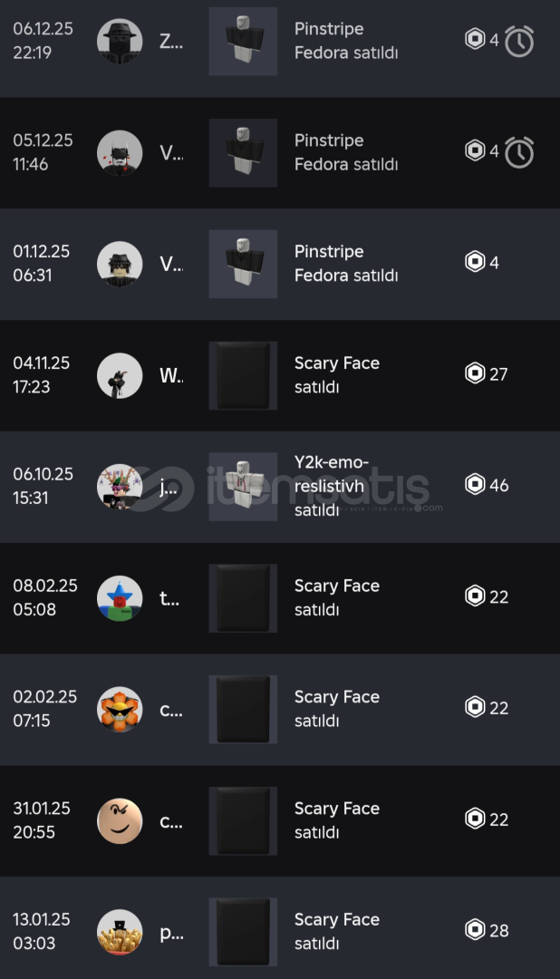Open Pinstripe Fedora thumbnail from 01.12.25 sale
The height and width of the screenshot is (979, 560).
click(x=243, y=264)
